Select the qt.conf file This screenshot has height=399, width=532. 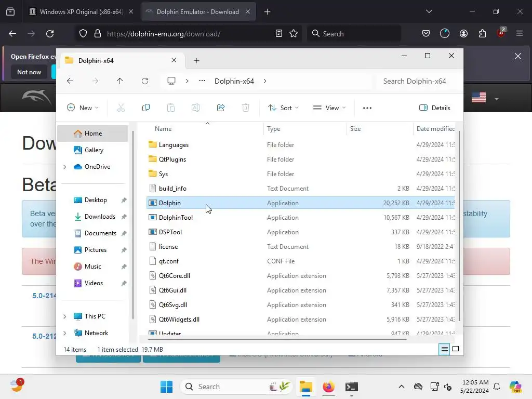click(300, 261)
